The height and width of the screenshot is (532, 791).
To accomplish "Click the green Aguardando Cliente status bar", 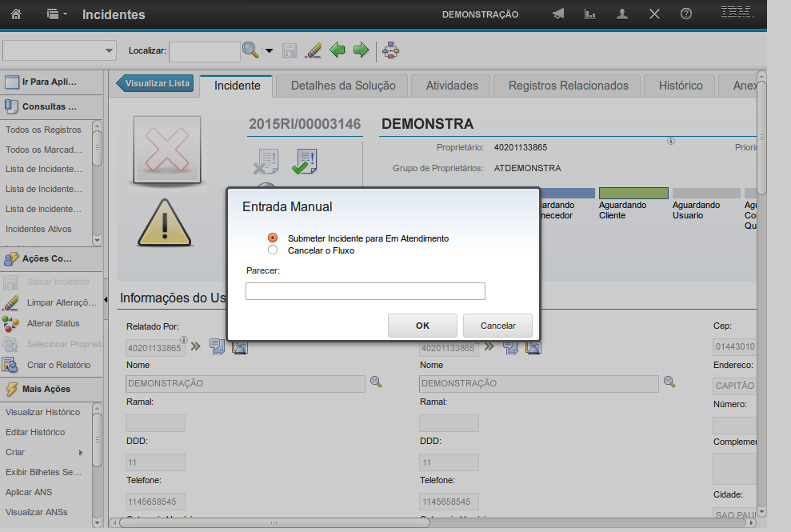I will click(633, 194).
